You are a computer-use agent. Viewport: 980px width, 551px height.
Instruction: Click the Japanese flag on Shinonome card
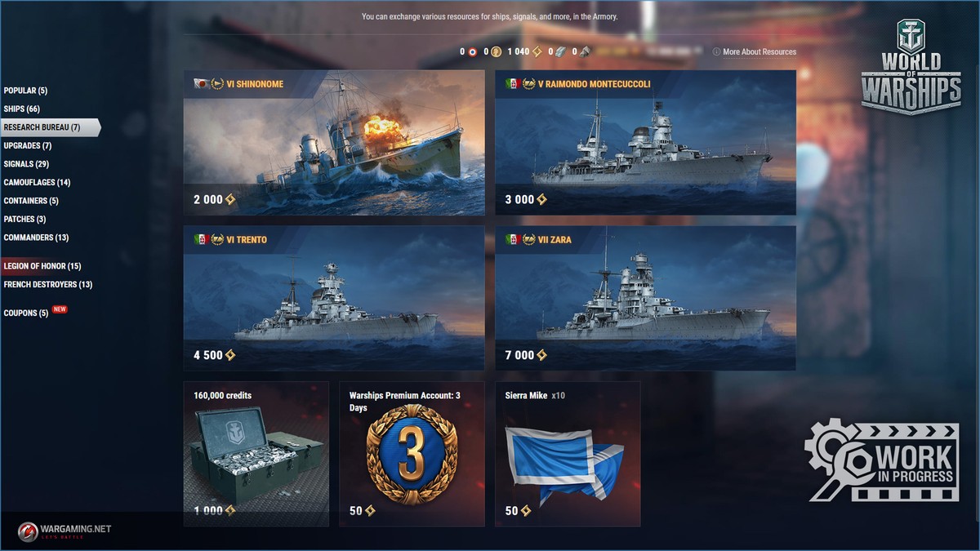[200, 83]
